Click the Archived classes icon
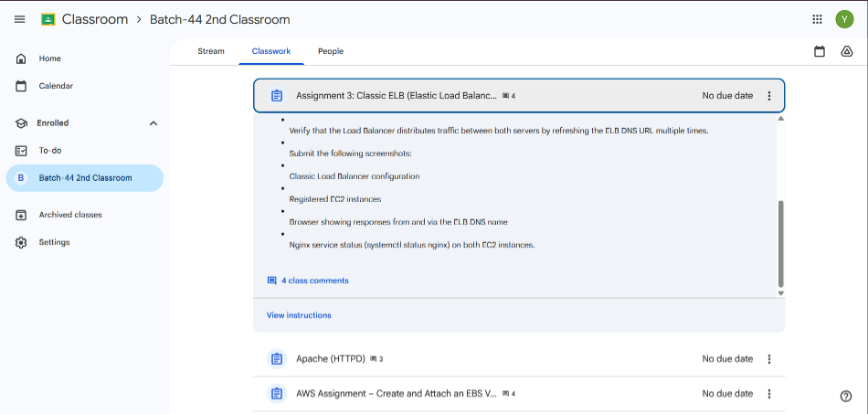Screen dimensions: 868x414 click(x=21, y=215)
